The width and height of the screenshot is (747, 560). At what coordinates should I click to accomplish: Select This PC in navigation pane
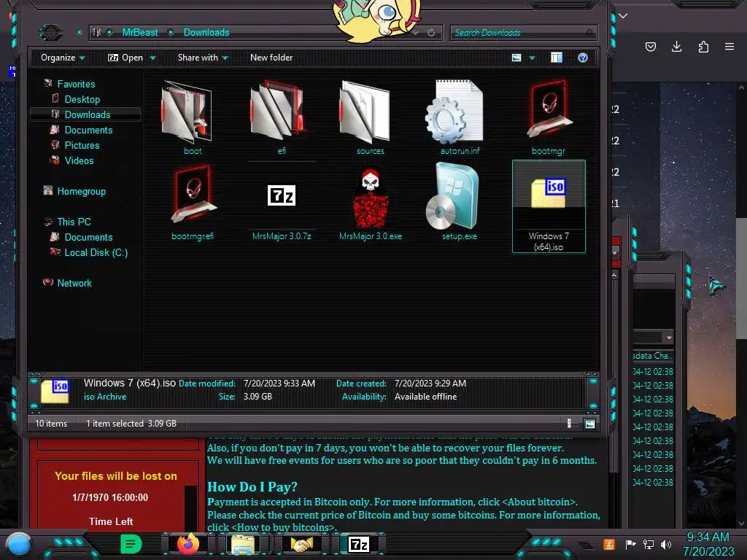(x=74, y=222)
